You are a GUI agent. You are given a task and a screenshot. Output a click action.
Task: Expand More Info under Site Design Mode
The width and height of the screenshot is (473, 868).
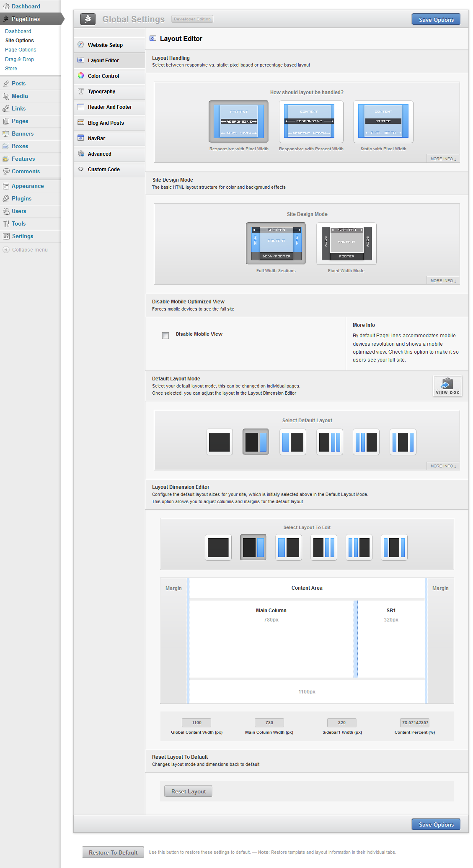pyautogui.click(x=443, y=281)
